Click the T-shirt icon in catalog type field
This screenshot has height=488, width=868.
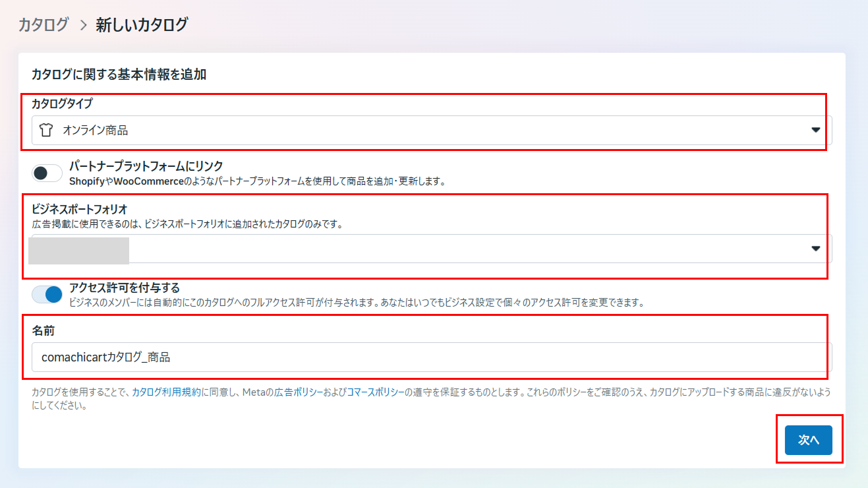pos(45,131)
